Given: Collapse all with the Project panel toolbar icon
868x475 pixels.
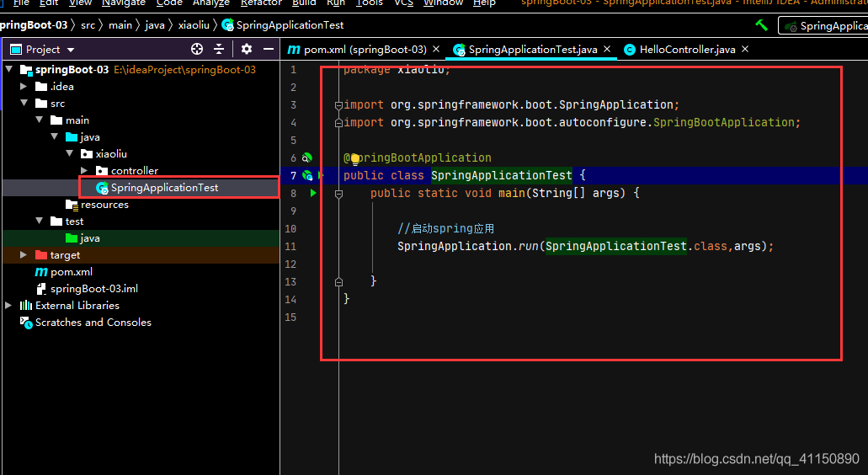Looking at the screenshot, I should coord(219,50).
